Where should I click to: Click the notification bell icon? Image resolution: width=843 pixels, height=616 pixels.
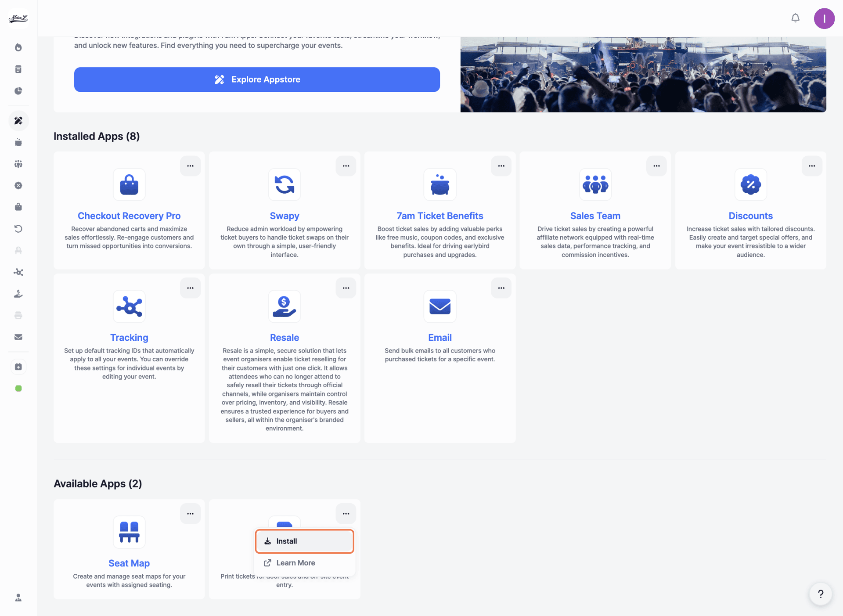(x=795, y=18)
